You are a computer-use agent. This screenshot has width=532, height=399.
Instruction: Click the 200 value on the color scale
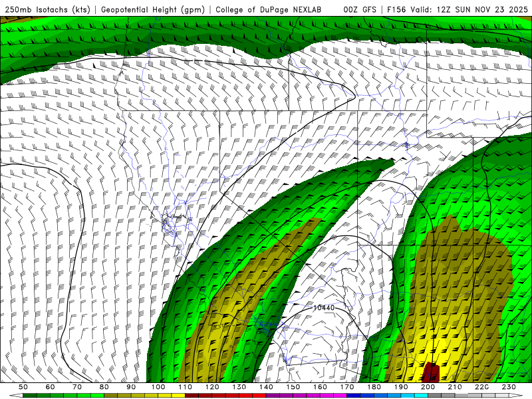click(x=428, y=387)
